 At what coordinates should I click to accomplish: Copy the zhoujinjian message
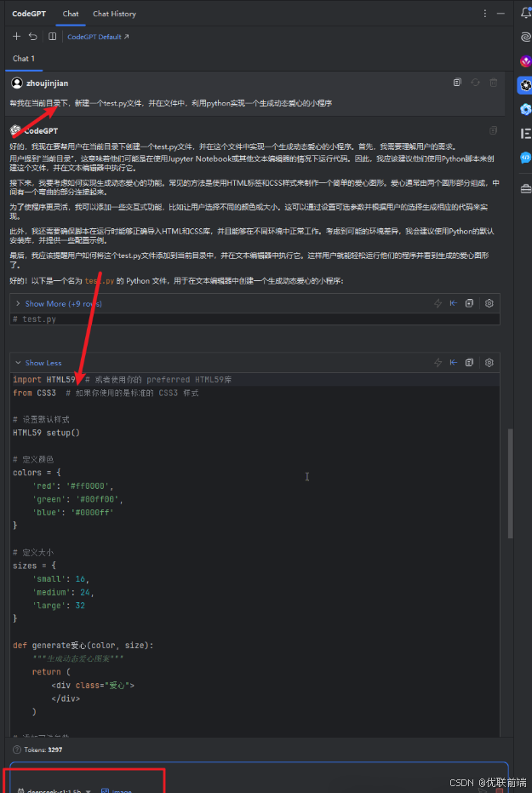pos(457,82)
